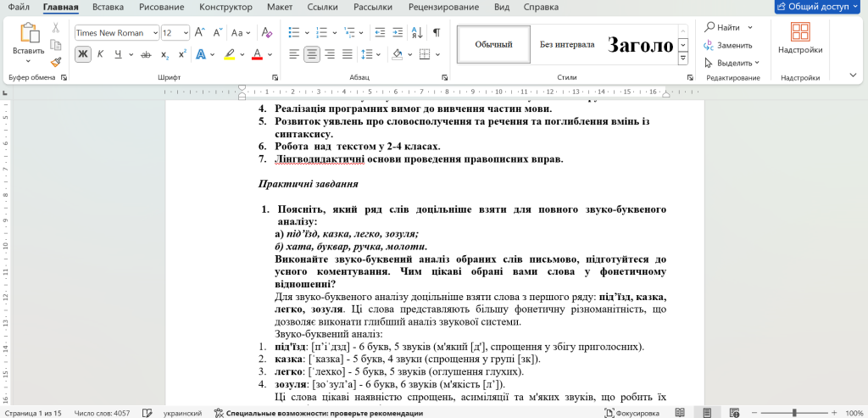Image resolution: width=868 pixels, height=418 pixels.
Task: Toggle superscript x²
Action: click(x=182, y=54)
